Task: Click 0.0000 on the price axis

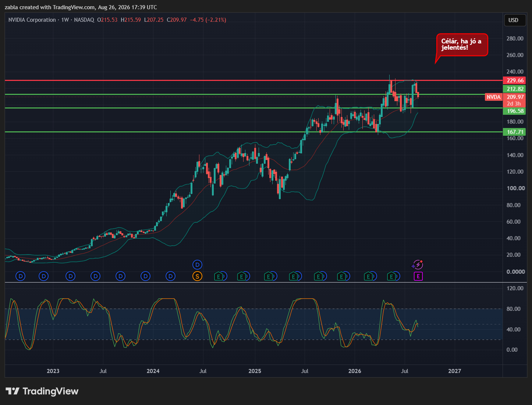Action: pyautogui.click(x=515, y=272)
